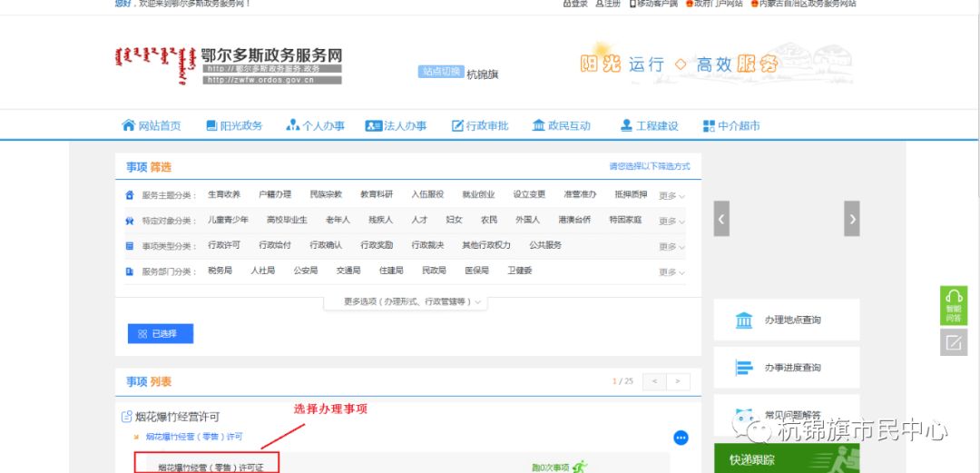This screenshot has height=473, width=980.
Task: Expand 更多 for 特定对象分类
Action: (671, 221)
